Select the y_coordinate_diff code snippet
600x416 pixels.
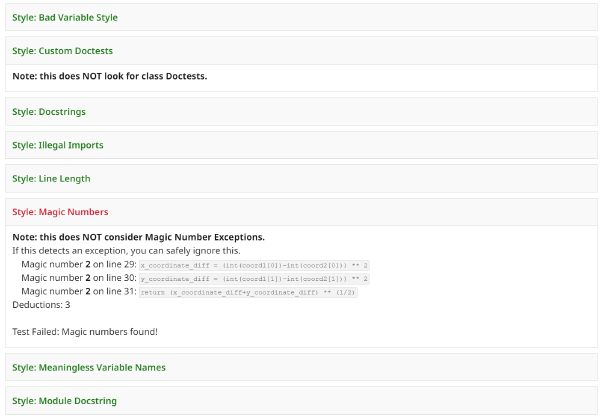(x=254, y=278)
